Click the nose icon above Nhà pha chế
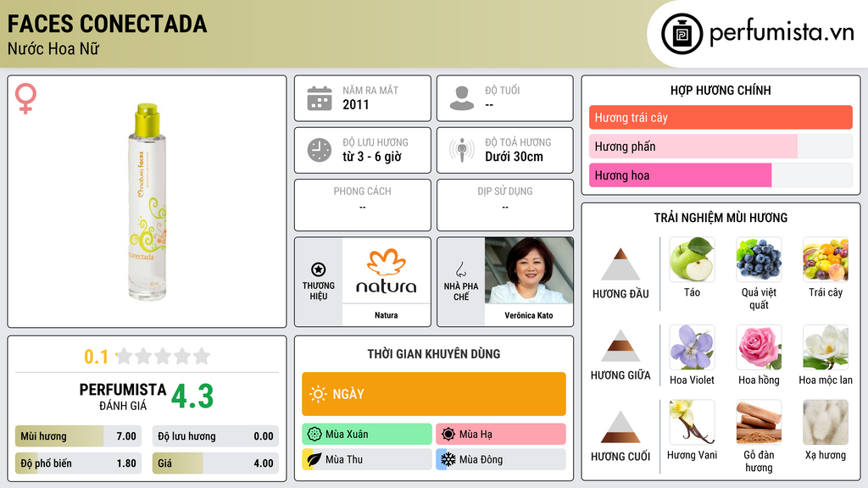Screen dimensions: 868x488 point(460,269)
